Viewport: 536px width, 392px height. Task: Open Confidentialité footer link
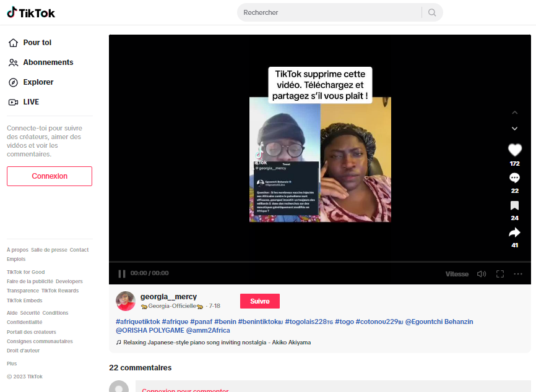coord(25,322)
